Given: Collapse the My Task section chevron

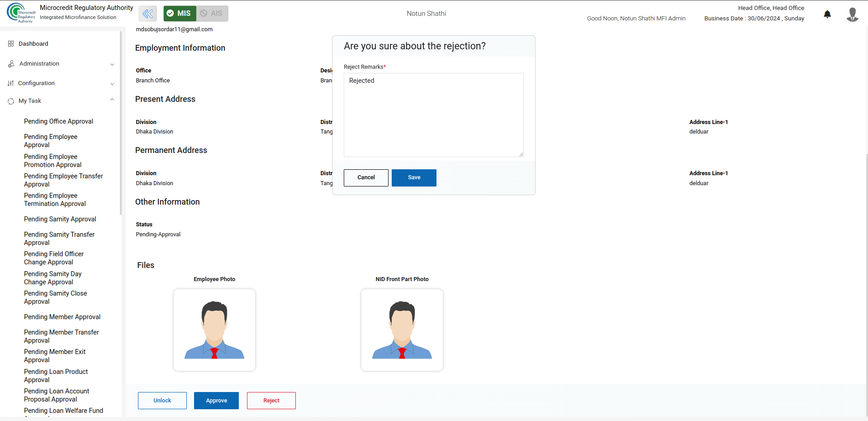Looking at the screenshot, I should coord(112,100).
